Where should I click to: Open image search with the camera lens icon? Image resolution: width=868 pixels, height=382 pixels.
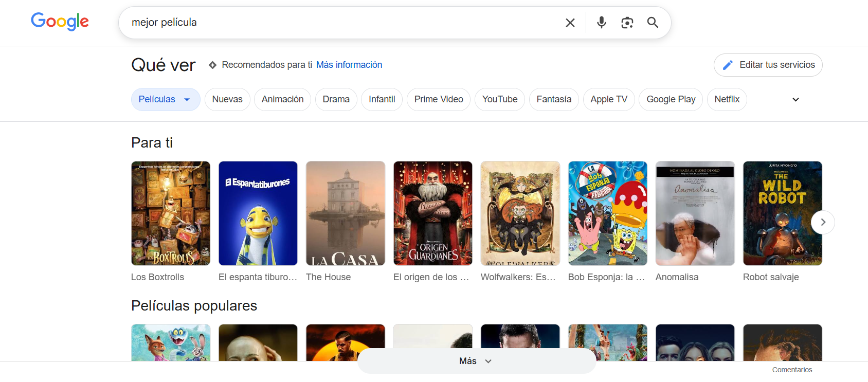tap(627, 23)
